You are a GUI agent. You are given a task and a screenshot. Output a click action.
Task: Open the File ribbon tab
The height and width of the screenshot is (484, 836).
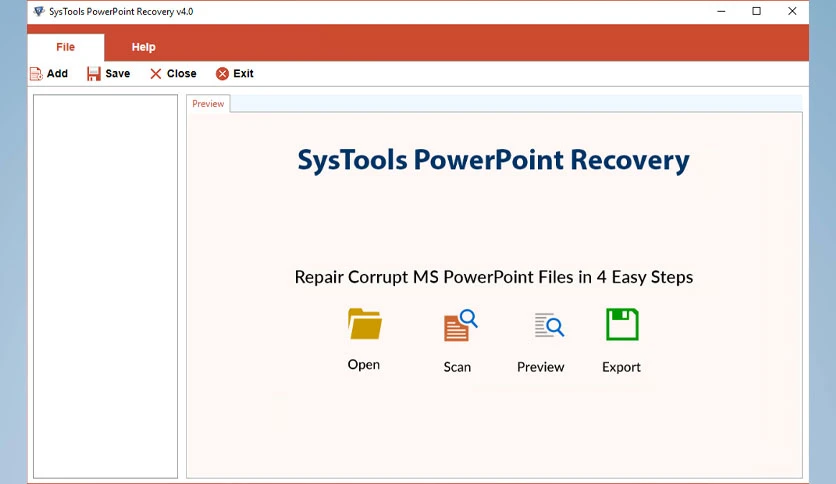click(66, 47)
